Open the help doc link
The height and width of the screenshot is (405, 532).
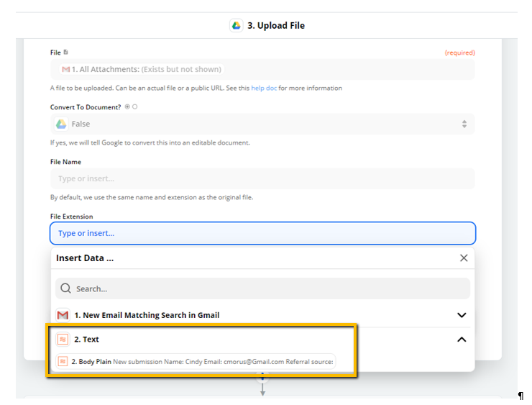click(x=264, y=88)
